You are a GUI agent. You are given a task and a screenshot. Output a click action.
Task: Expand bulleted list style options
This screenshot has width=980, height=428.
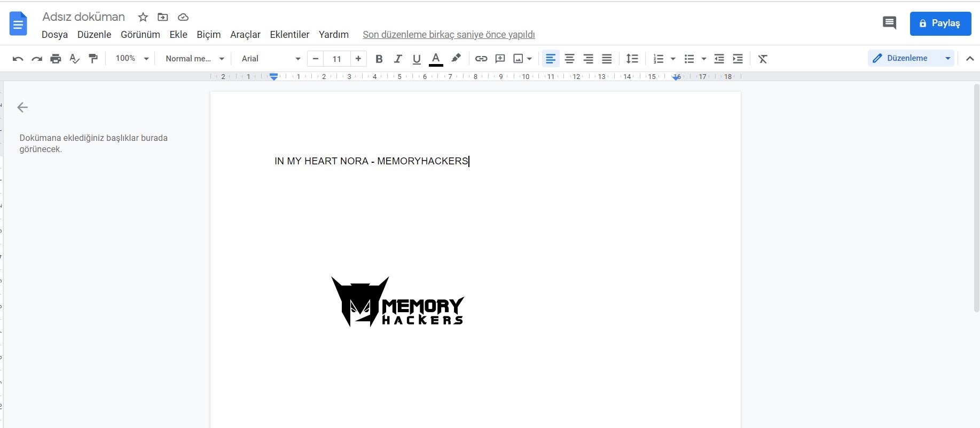[x=704, y=59]
